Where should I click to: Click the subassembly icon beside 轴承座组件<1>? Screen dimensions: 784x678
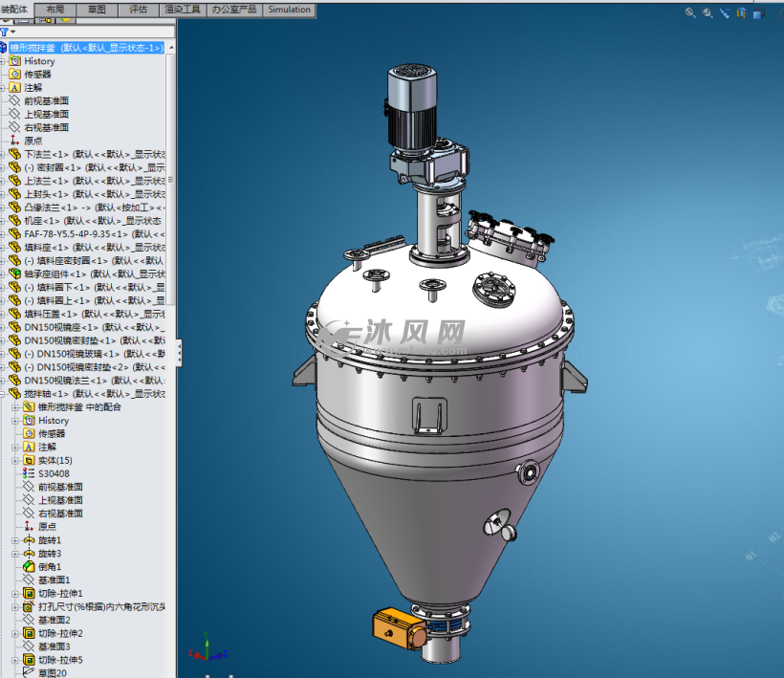point(15,274)
